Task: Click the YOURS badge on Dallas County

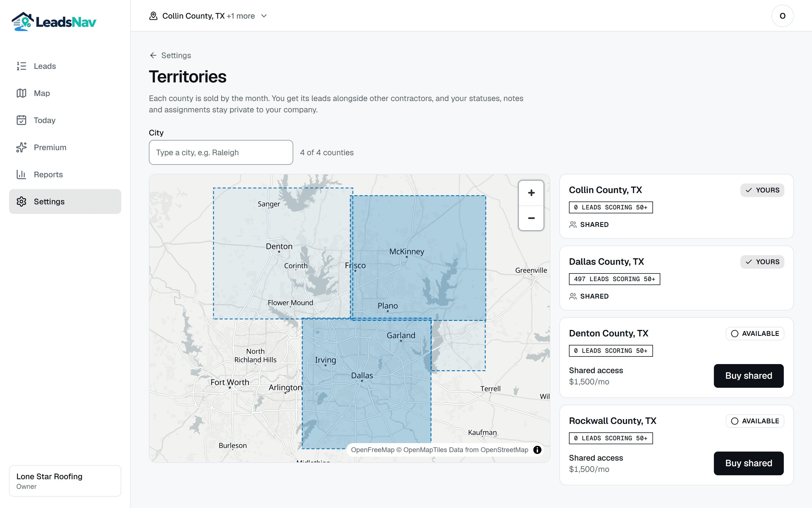Action: [x=762, y=262]
